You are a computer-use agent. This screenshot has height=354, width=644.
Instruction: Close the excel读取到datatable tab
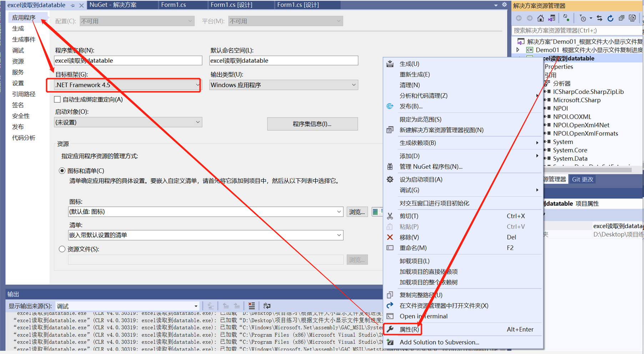[81, 5]
